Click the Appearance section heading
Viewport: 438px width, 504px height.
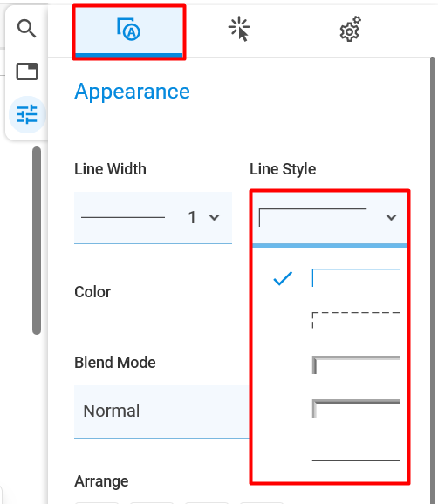pos(132,92)
